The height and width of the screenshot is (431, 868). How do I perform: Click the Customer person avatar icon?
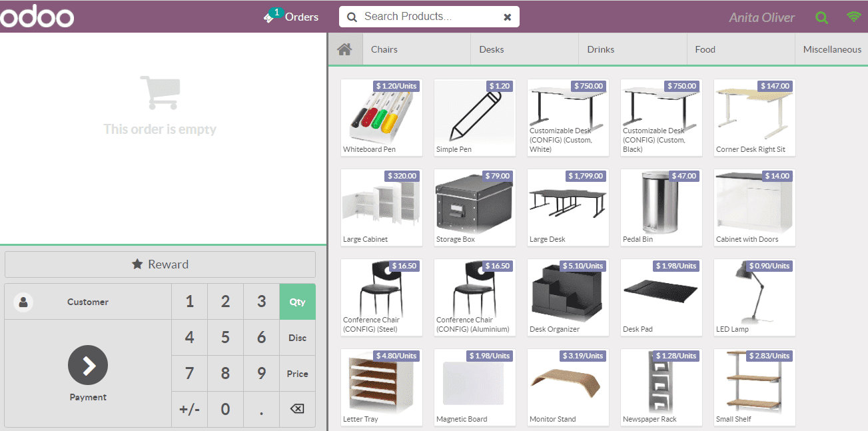pyautogui.click(x=23, y=302)
